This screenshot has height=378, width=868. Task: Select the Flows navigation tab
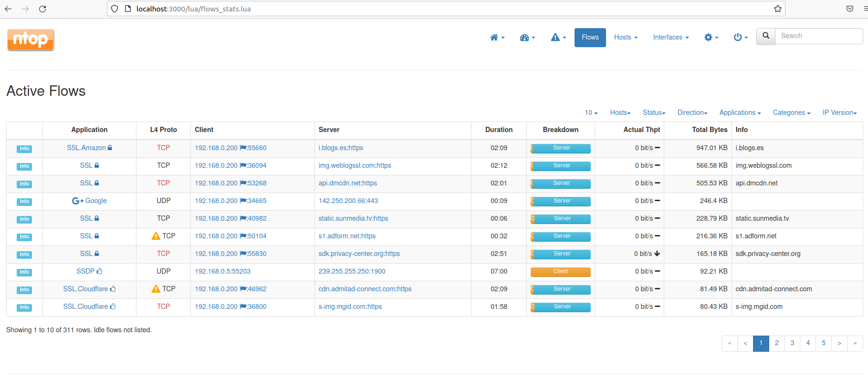590,37
